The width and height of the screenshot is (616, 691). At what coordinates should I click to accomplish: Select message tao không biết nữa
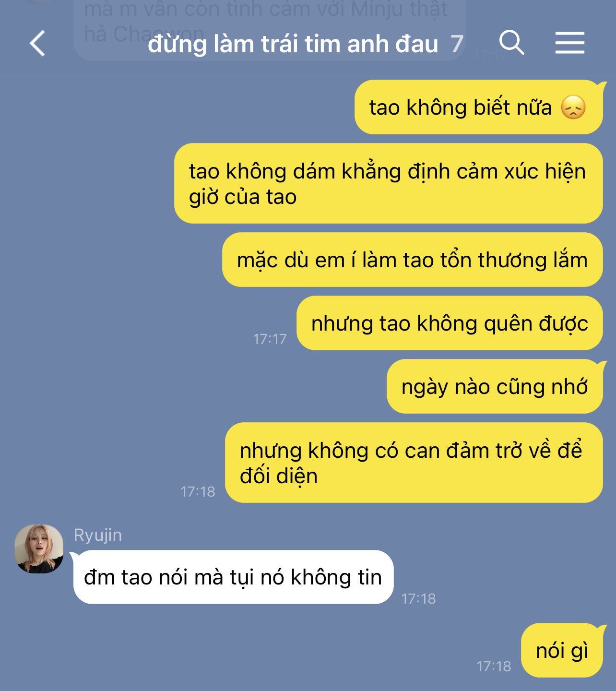[x=478, y=107]
